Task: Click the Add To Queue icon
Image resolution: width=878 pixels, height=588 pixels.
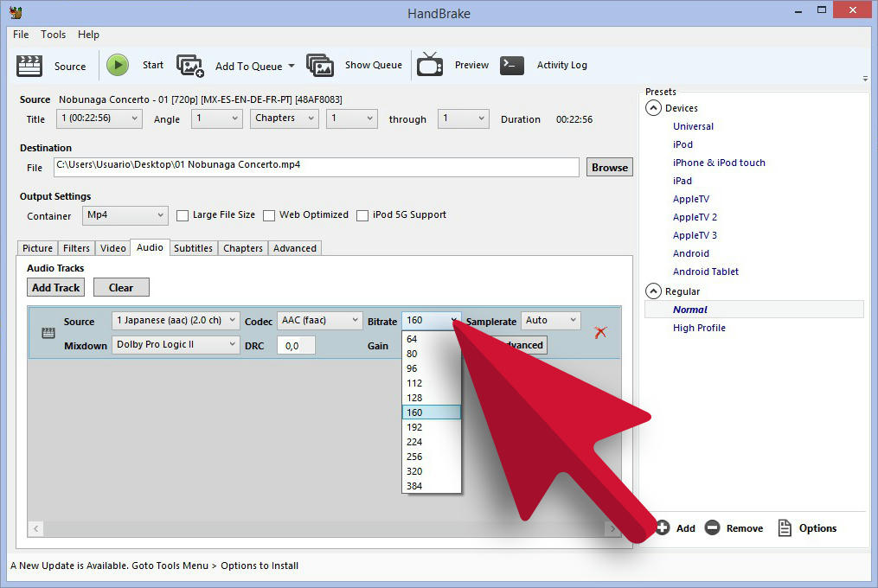Action: click(x=190, y=66)
